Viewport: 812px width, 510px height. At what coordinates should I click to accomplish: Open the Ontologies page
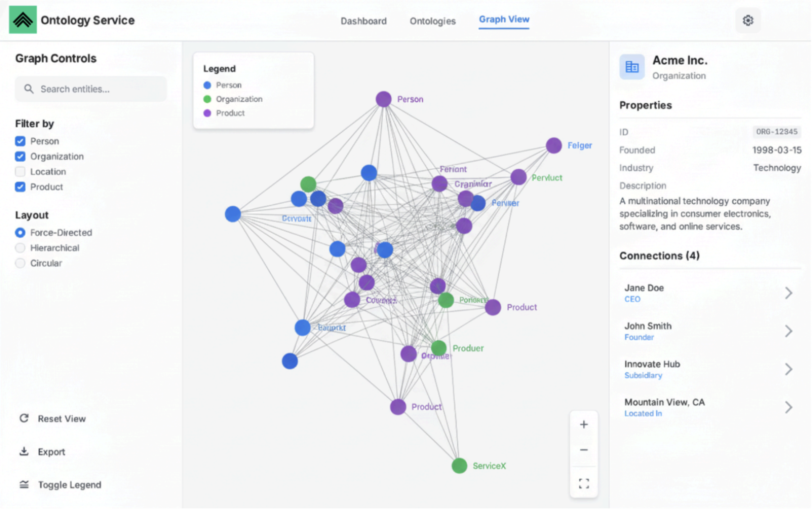(432, 21)
